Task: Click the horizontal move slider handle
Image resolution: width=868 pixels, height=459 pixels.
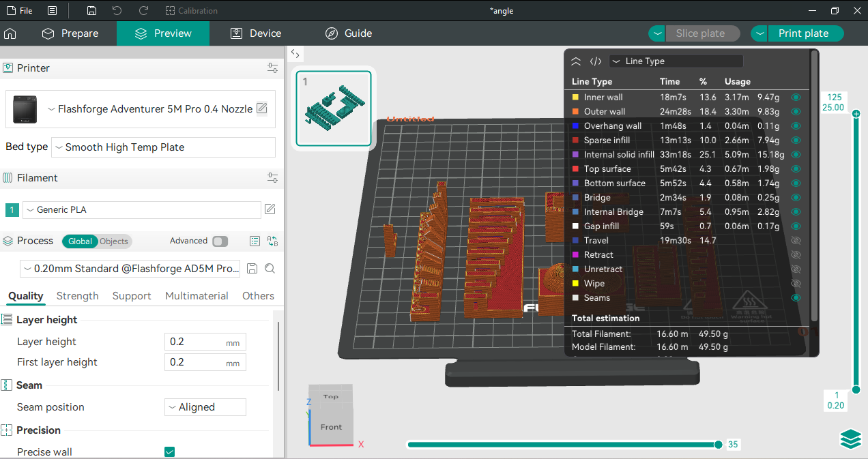Action: point(718,445)
